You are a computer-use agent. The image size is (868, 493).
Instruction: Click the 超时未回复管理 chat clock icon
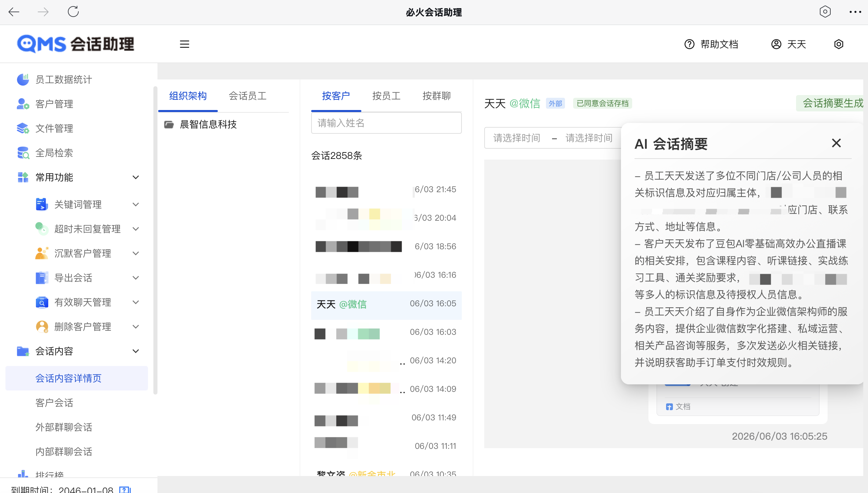42,229
